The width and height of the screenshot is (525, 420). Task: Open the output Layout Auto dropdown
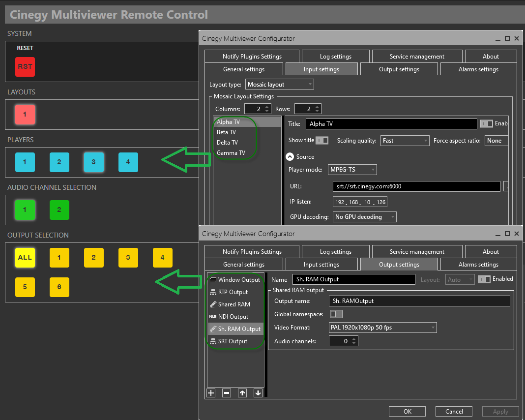tap(460, 280)
